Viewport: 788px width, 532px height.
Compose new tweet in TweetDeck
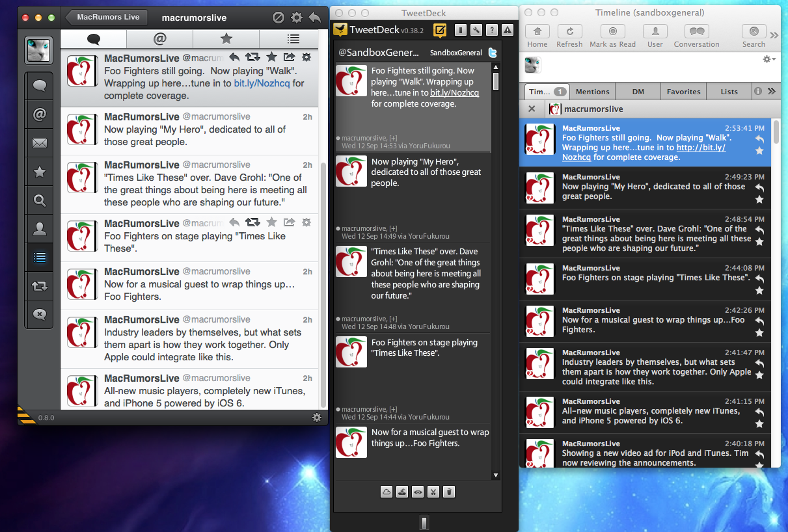440,30
